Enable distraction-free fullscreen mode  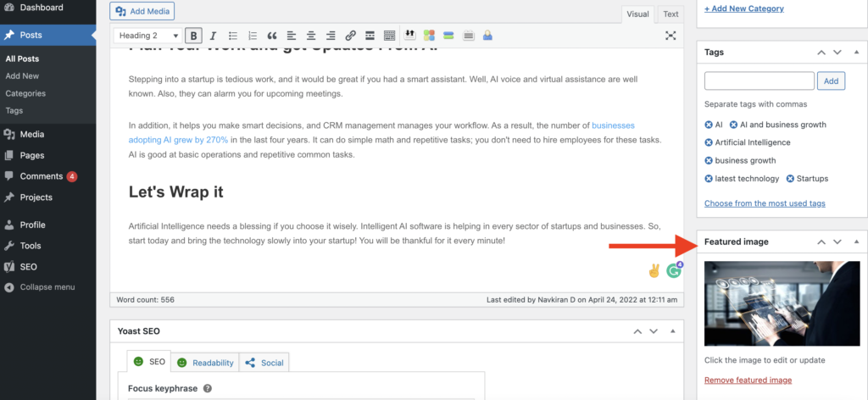pos(670,36)
